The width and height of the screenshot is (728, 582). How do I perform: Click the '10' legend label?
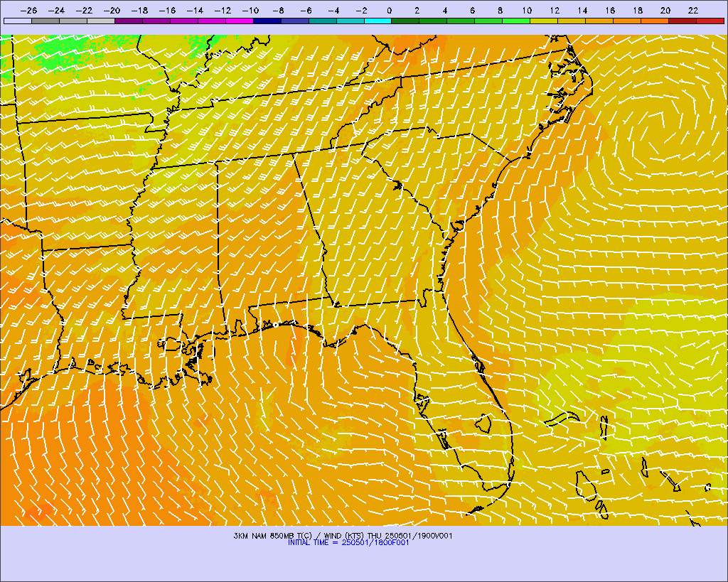[x=527, y=11]
